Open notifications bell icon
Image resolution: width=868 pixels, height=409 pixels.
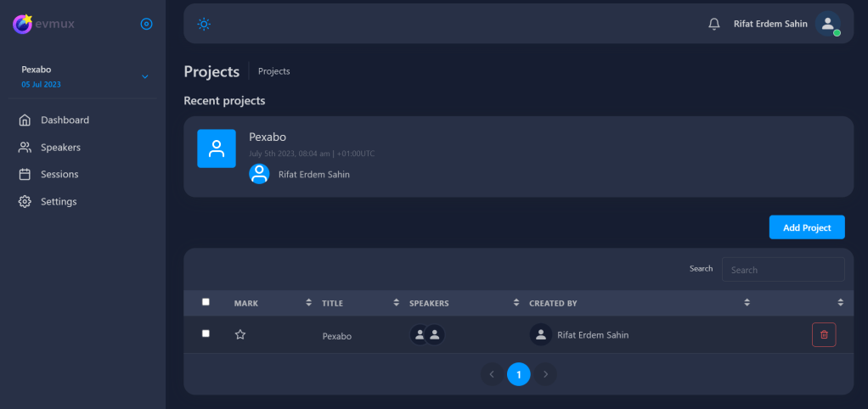tap(714, 24)
